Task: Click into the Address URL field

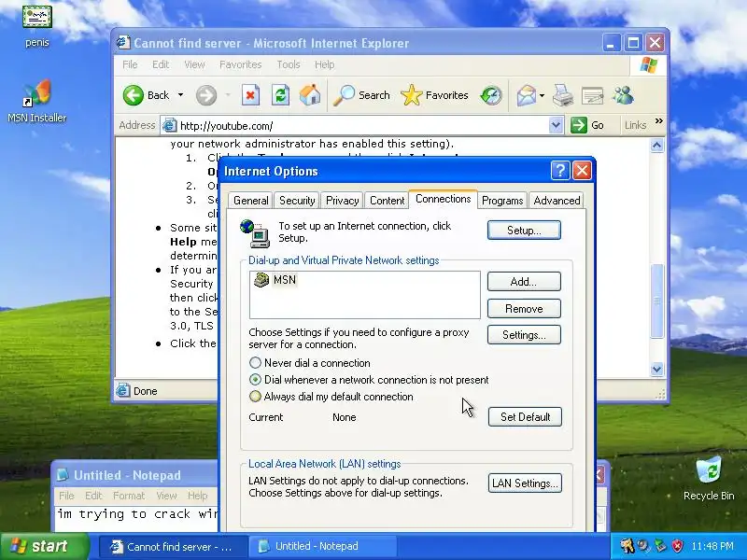Action: tap(363, 126)
